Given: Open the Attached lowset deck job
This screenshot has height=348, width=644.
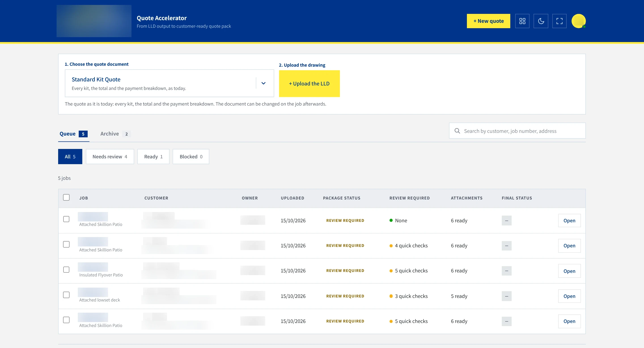Looking at the screenshot, I should [569, 296].
